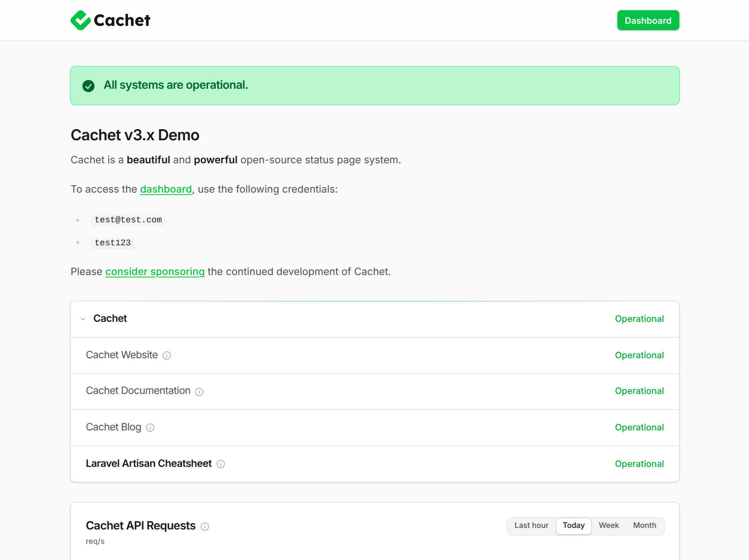Click the Cachet Documentation info icon
The height and width of the screenshot is (560, 749).
[199, 392]
